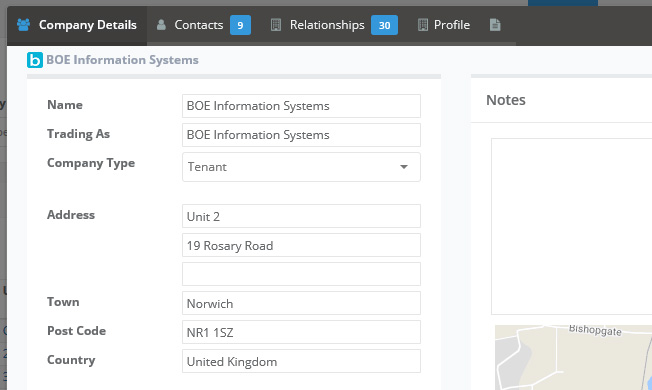Switch to the Contacts tab
This screenshot has width=652, height=390.
pos(203,25)
